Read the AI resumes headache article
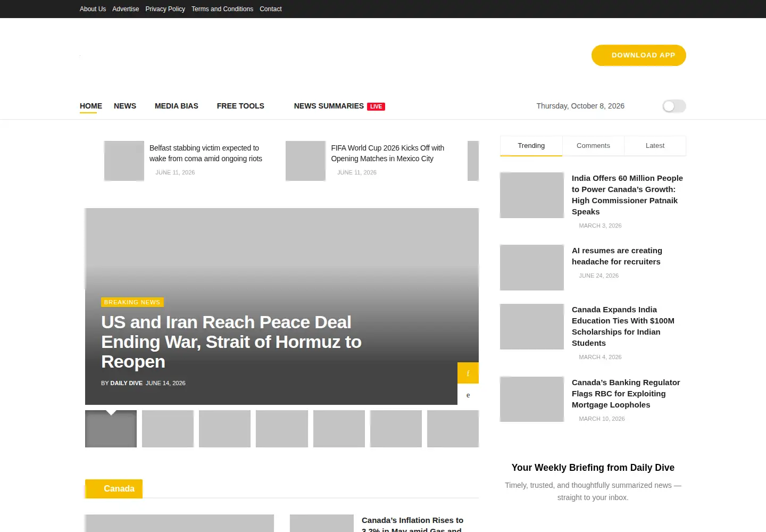Viewport: 766px width, 532px height. click(x=617, y=256)
